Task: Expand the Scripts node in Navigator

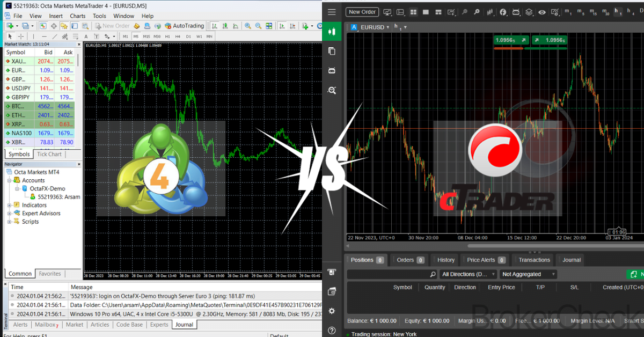Action: 10,222
